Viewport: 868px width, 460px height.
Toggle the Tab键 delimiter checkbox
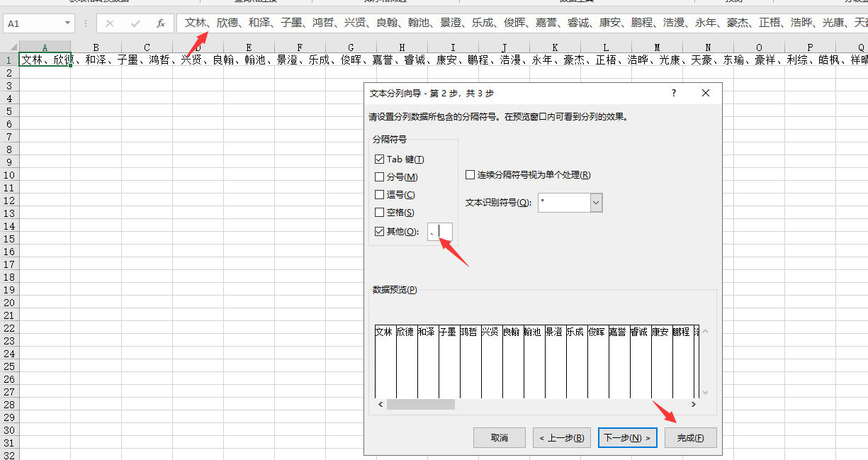point(379,159)
